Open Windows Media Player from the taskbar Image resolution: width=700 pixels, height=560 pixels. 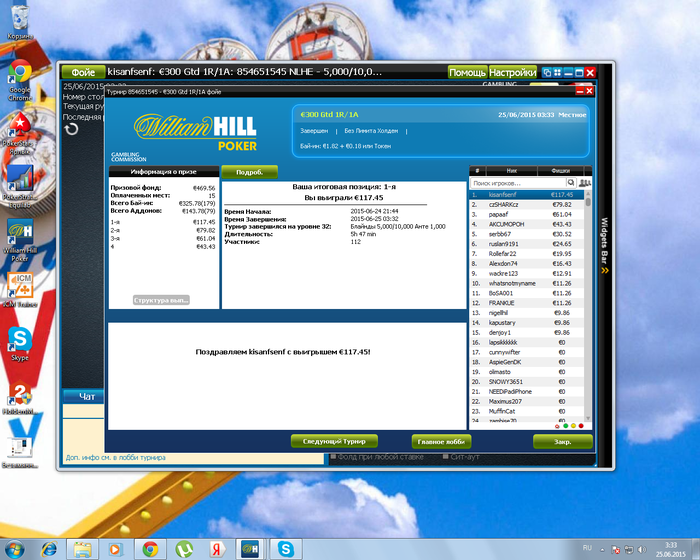pos(115,549)
